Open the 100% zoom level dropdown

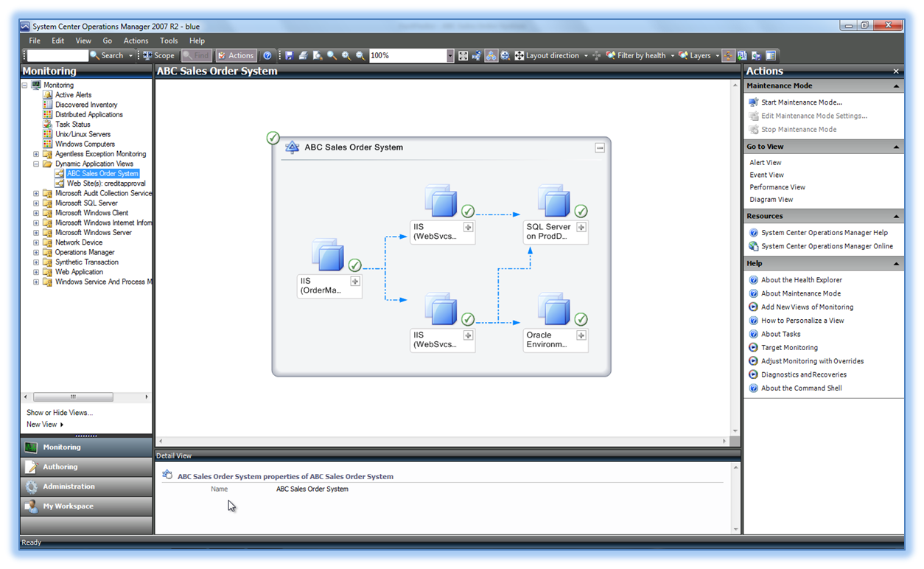tap(450, 55)
